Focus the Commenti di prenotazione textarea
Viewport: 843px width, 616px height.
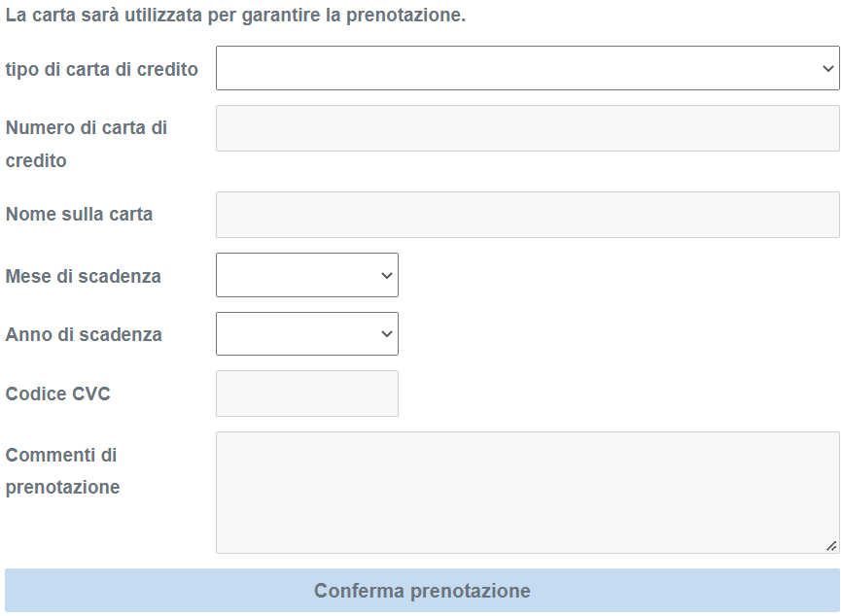click(527, 493)
